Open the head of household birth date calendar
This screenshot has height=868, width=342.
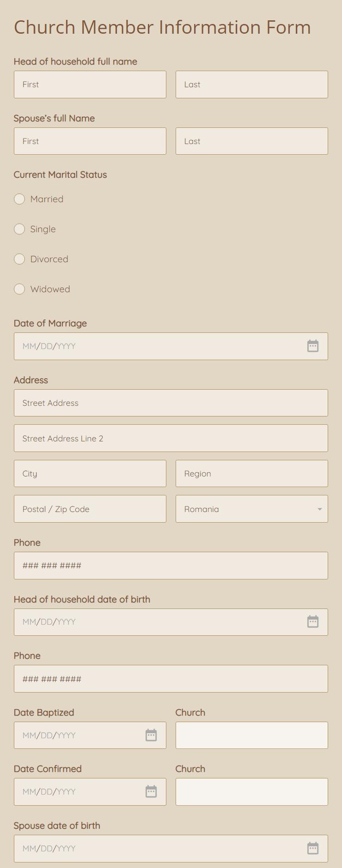point(313,621)
